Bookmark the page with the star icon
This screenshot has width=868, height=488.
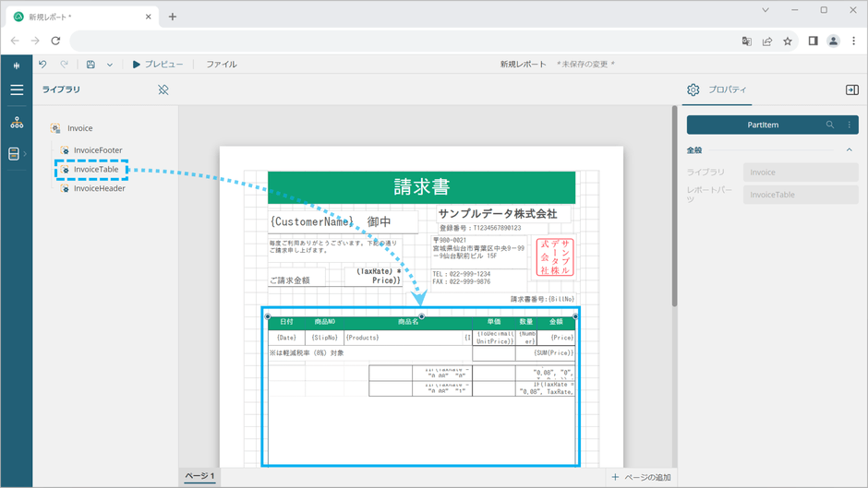click(788, 42)
